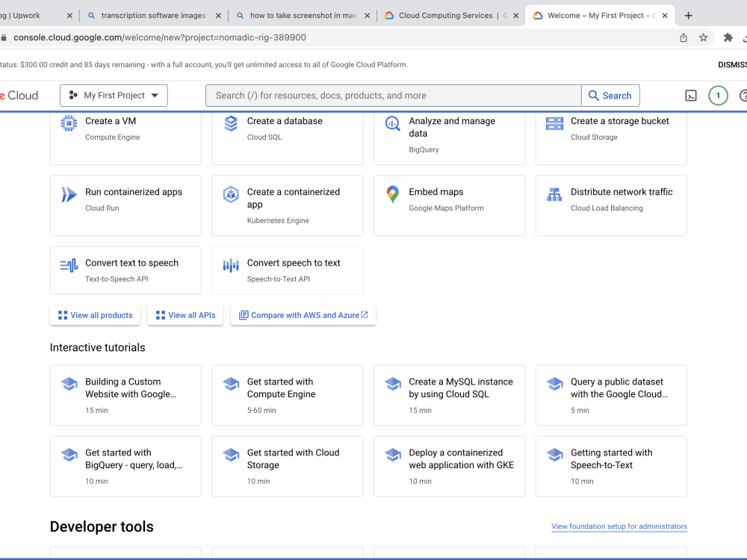
Task: Click View all APIs button
Action: 185,315
